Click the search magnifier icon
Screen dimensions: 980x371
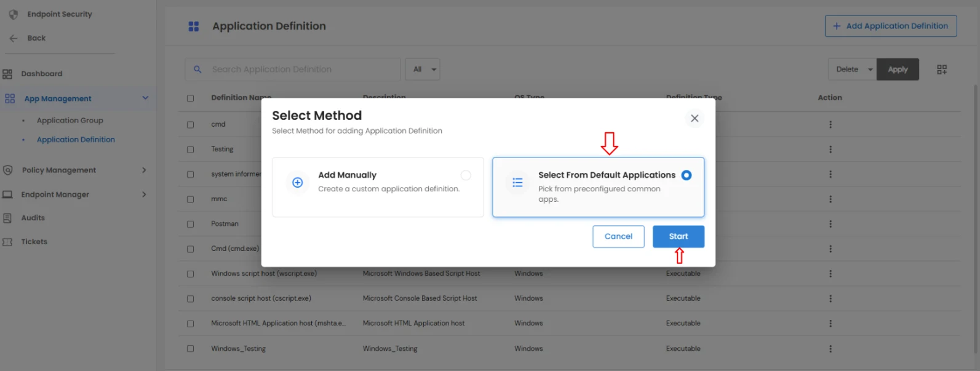pos(196,69)
